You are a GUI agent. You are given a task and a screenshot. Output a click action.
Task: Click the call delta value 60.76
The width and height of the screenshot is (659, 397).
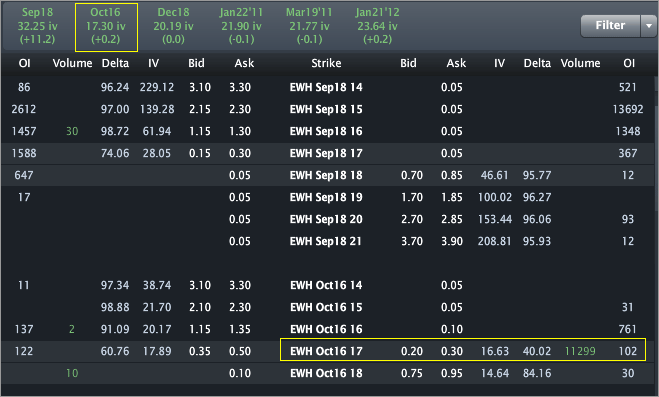[115, 351]
